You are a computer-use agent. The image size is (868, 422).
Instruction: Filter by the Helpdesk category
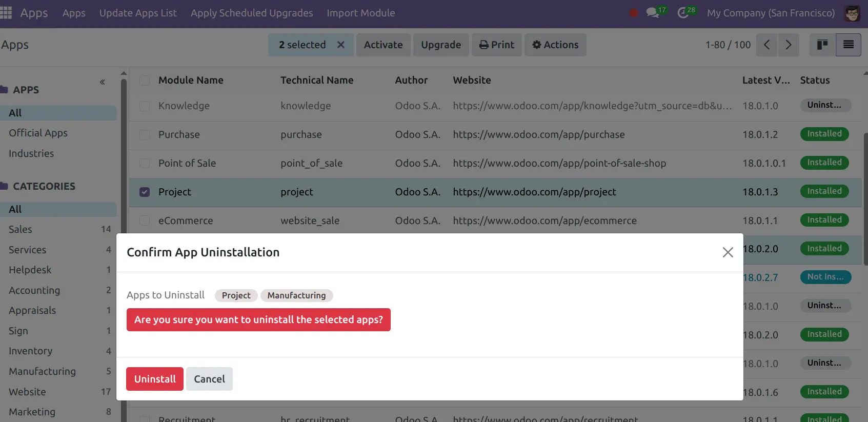58,270
